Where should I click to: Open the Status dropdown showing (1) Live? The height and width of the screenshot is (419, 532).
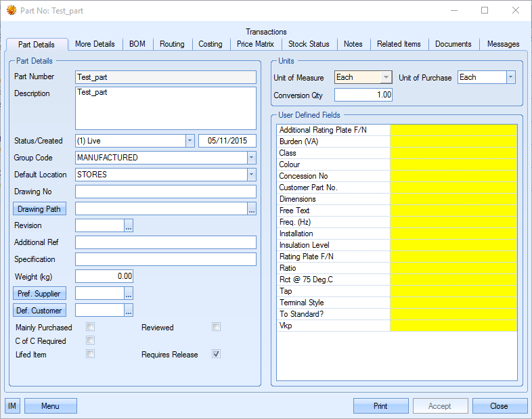(190, 141)
